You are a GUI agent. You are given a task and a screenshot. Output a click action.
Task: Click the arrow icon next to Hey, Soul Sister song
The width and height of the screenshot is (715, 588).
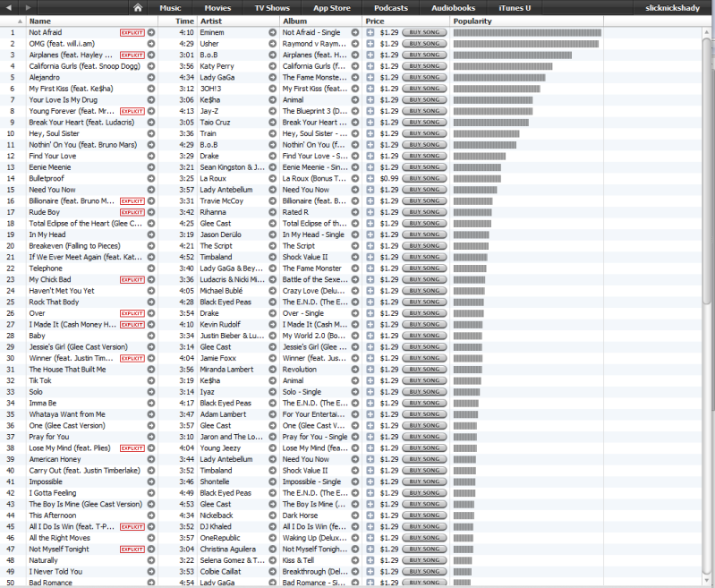(151, 133)
